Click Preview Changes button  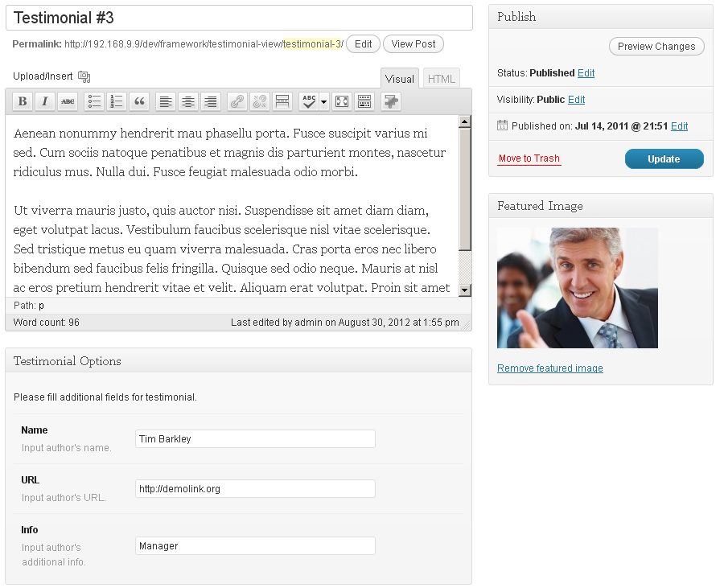656,47
